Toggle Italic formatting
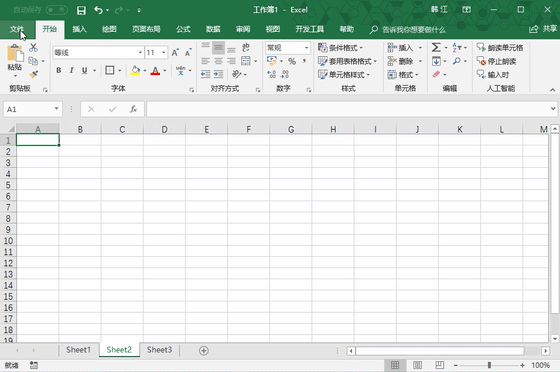 click(71, 70)
